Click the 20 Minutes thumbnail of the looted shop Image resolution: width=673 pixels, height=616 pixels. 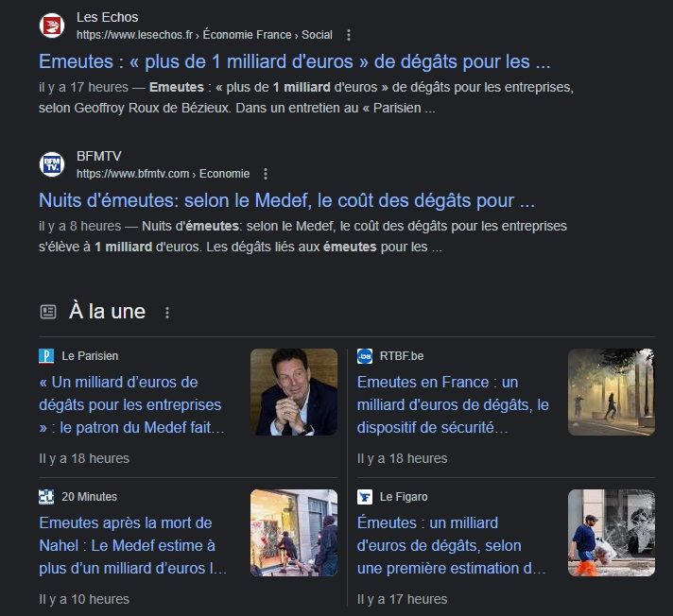[x=294, y=533]
